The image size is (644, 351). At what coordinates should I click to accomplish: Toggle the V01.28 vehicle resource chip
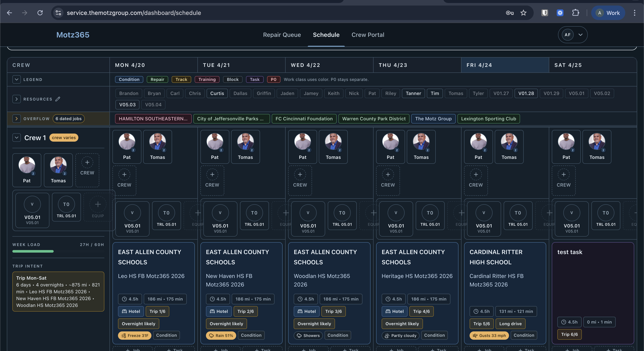click(x=526, y=93)
